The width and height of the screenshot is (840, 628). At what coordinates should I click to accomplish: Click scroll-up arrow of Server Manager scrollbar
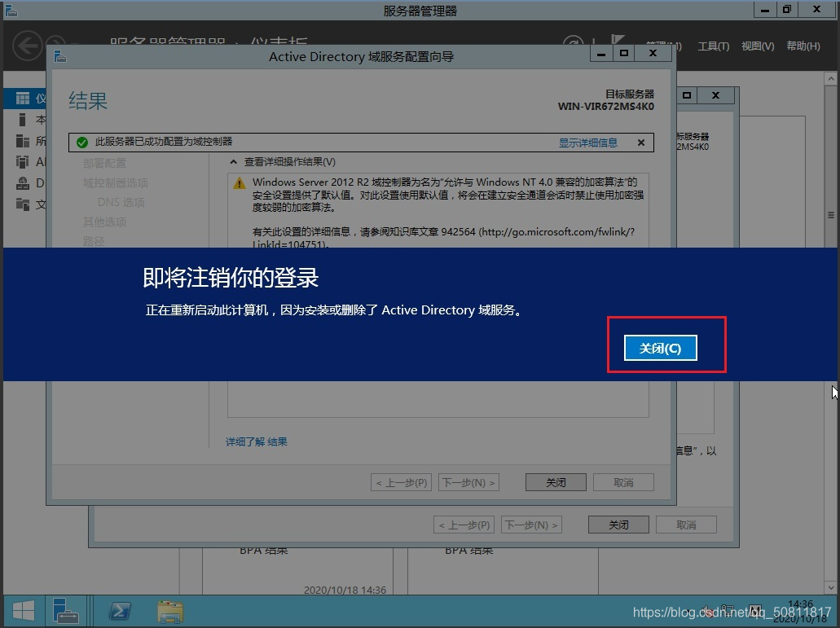click(x=831, y=79)
